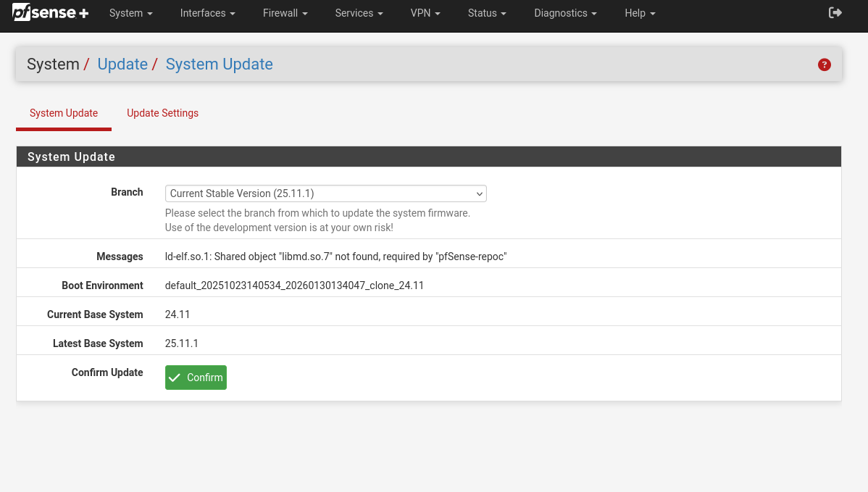Click the System Update breadcrumb link

click(219, 64)
